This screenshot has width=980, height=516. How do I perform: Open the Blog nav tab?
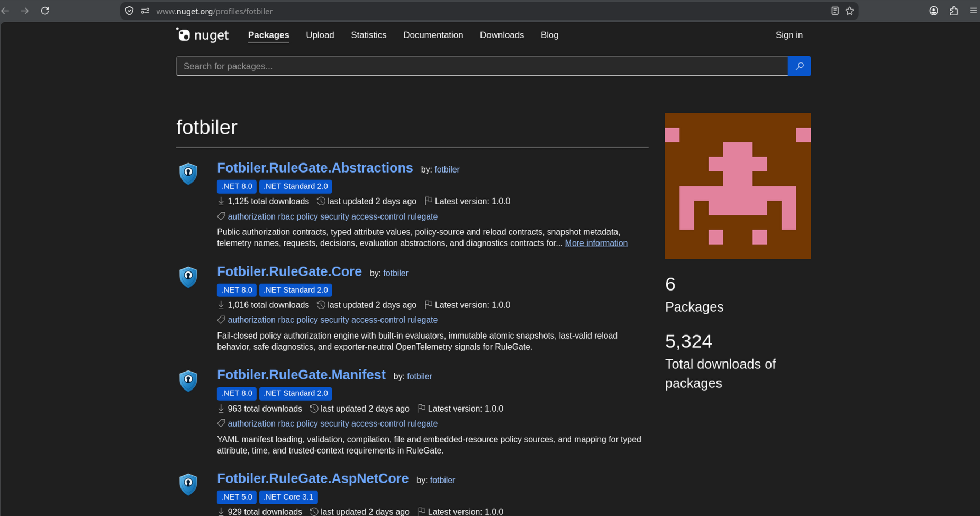click(x=550, y=35)
